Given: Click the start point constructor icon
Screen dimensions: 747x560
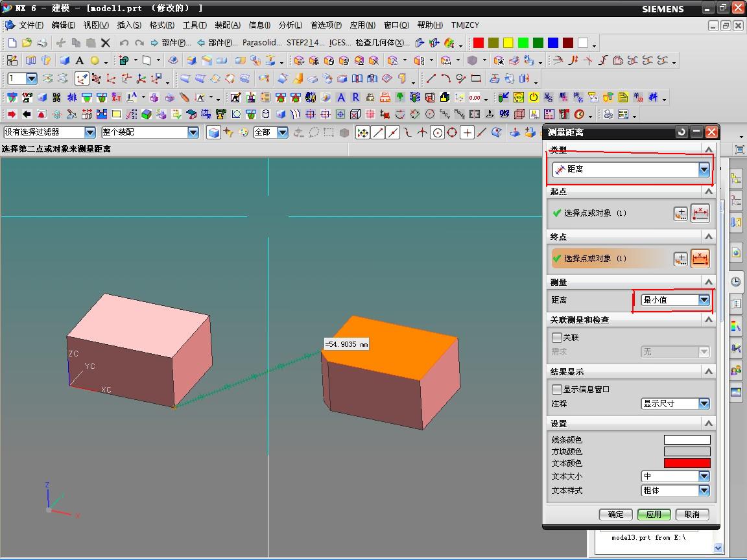Looking at the screenshot, I should (x=680, y=213).
